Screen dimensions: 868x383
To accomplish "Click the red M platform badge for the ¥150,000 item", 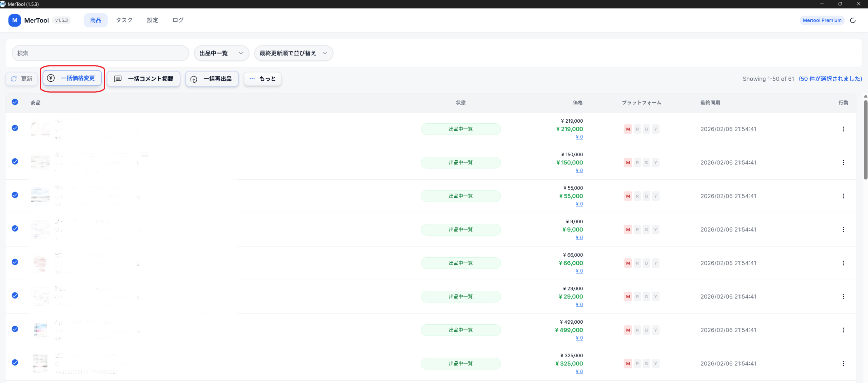I will pos(628,163).
